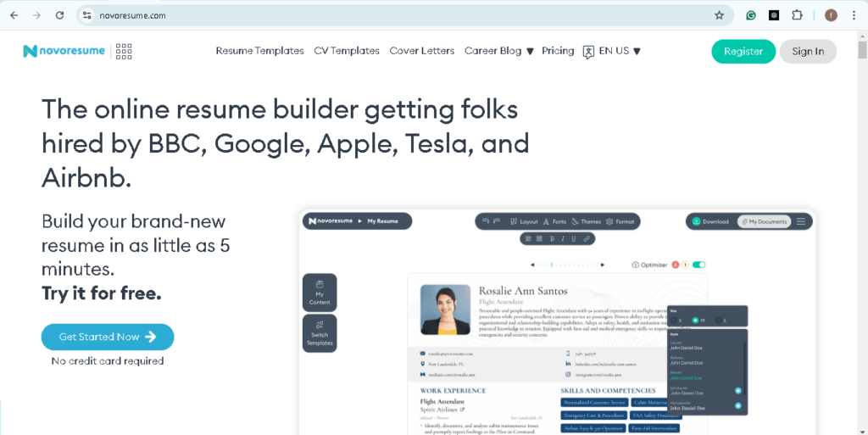Screen dimensions: 868x435
Task: Click the LinkedIn icon on the resume
Action: point(568,364)
